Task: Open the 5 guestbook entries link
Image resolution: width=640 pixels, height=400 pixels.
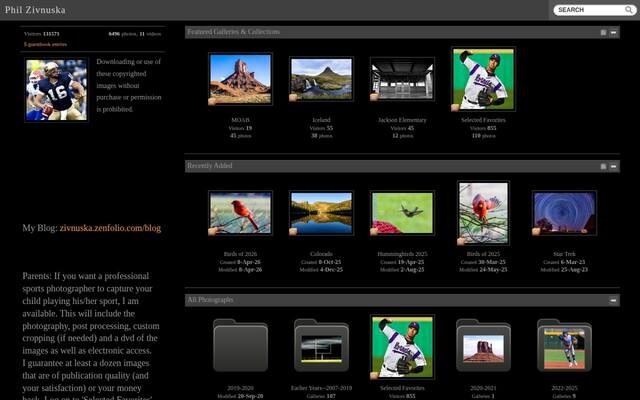Action: pos(45,44)
